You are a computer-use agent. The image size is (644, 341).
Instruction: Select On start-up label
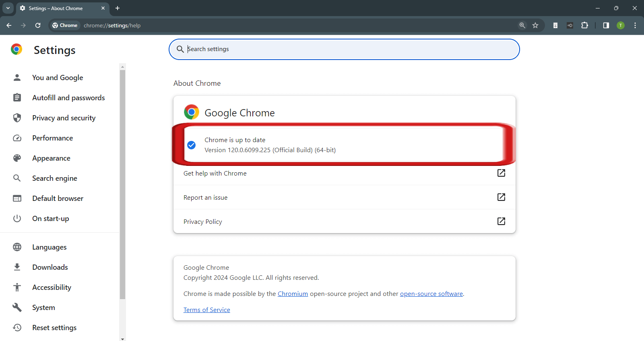(51, 219)
